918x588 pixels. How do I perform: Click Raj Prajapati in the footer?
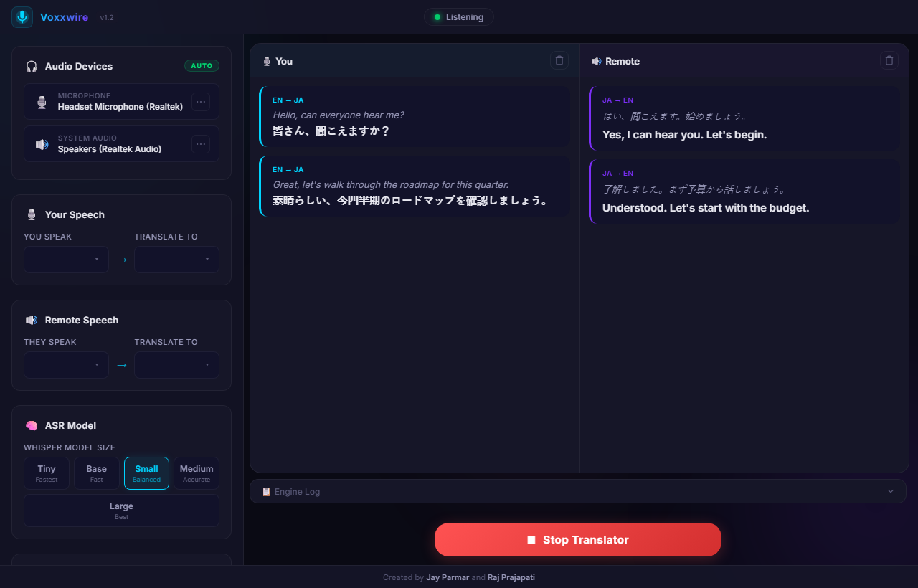[511, 577]
